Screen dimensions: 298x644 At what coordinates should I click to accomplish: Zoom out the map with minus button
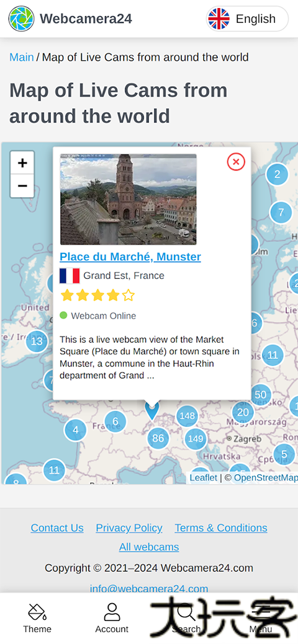click(22, 186)
